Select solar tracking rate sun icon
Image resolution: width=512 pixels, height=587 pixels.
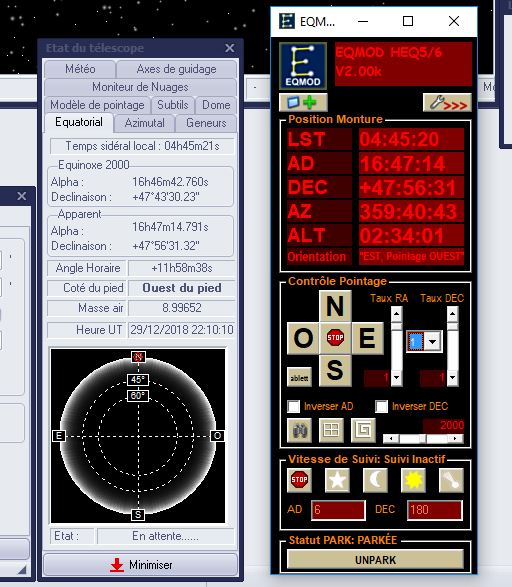[413, 480]
